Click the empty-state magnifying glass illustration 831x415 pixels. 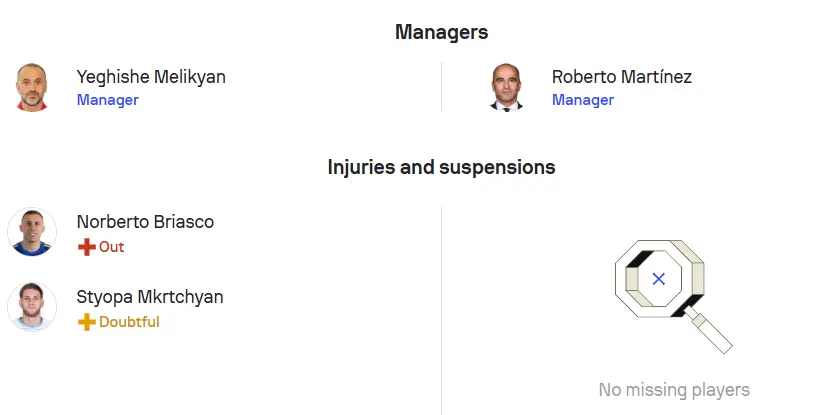[674, 296]
